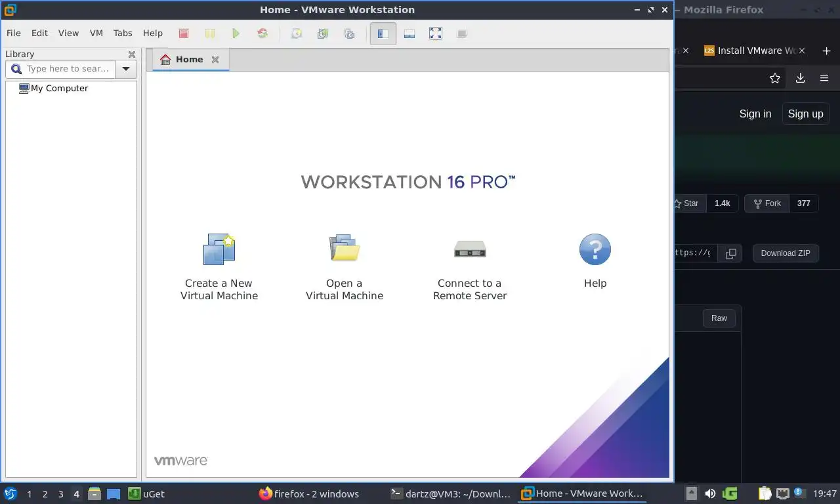This screenshot has height=504, width=840.
Task: Open the Firefox downloads arrow icon
Action: 800,78
